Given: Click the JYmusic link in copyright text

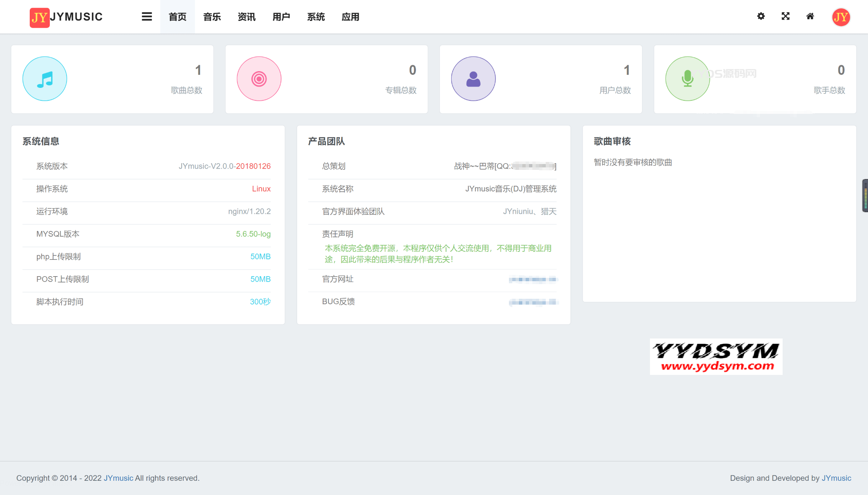Looking at the screenshot, I should [118, 478].
